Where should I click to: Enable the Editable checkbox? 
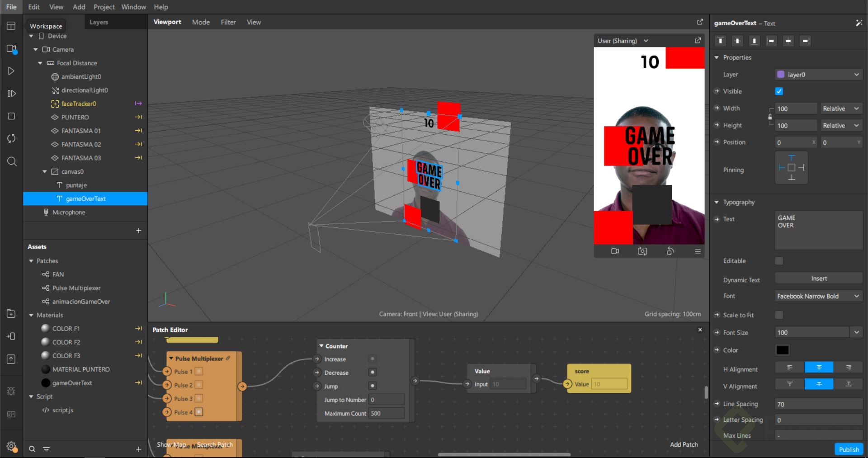click(779, 261)
